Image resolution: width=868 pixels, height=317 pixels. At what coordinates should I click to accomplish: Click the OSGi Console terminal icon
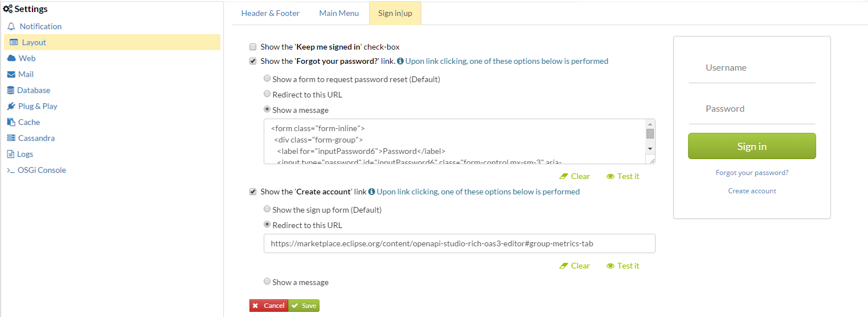click(11, 170)
